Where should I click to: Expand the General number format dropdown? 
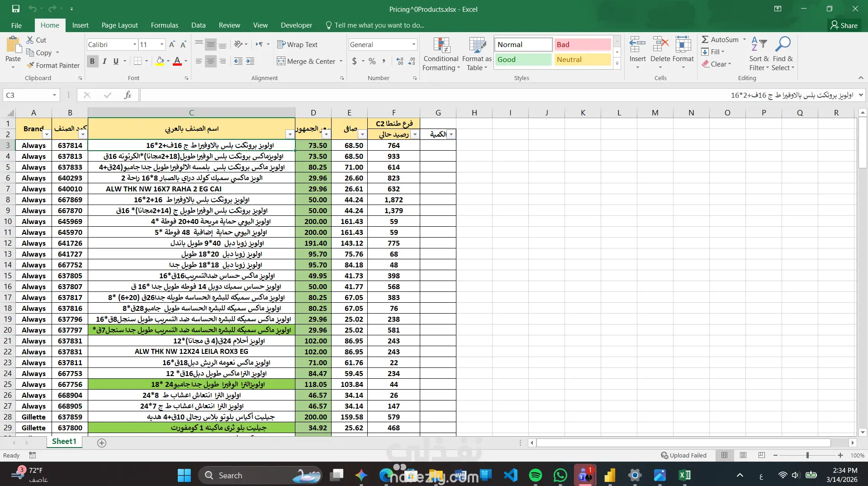click(413, 44)
